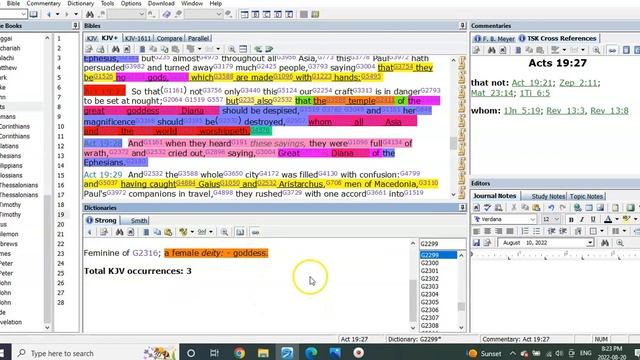Viewport: 640px width, 360px height.
Task: Toggle the link button in Dictionaries toolbar
Action: pyautogui.click(x=256, y=232)
